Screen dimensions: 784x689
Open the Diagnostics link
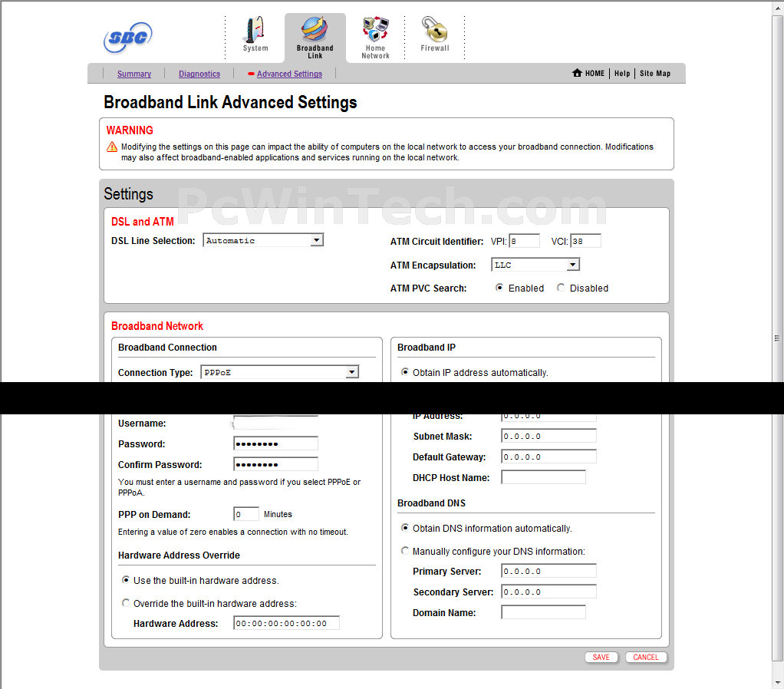point(199,74)
